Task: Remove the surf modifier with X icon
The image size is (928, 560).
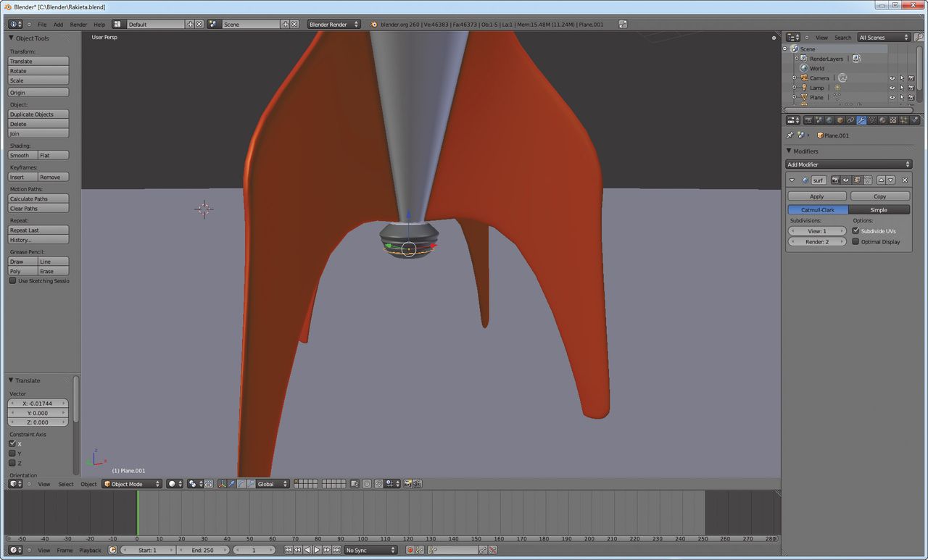Action: [x=905, y=180]
